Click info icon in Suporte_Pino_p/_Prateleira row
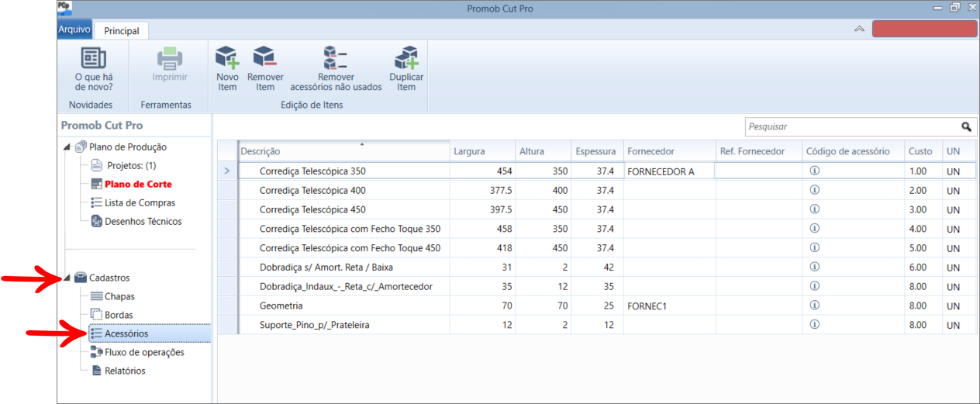 point(814,325)
